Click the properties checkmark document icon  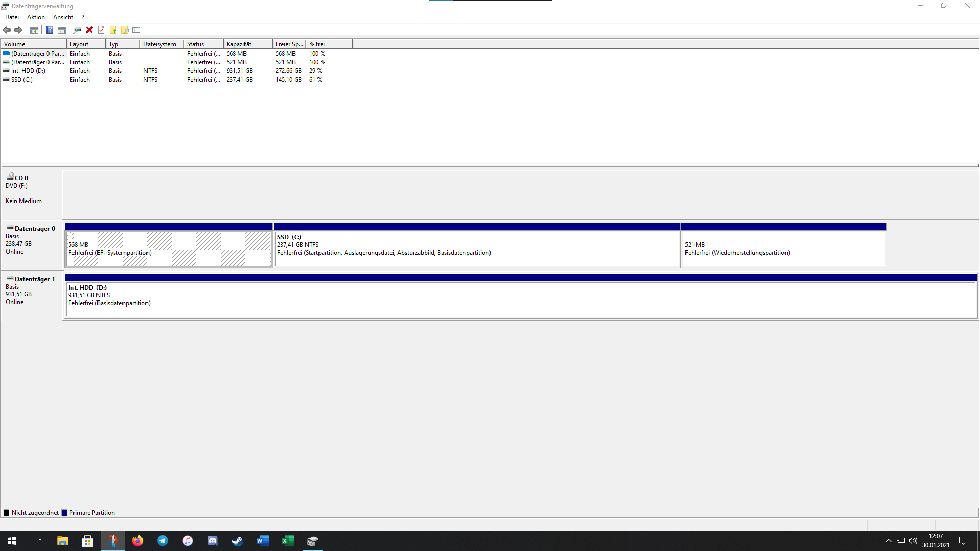[x=101, y=30]
